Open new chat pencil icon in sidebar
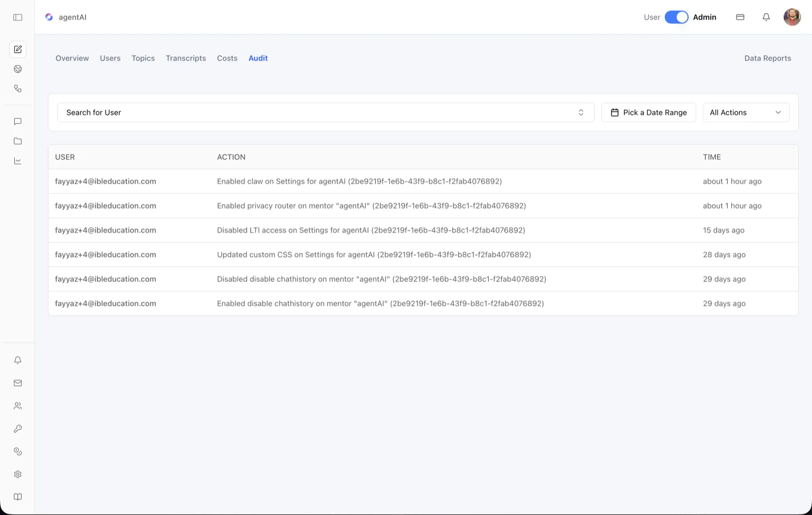The image size is (812, 515). click(18, 49)
